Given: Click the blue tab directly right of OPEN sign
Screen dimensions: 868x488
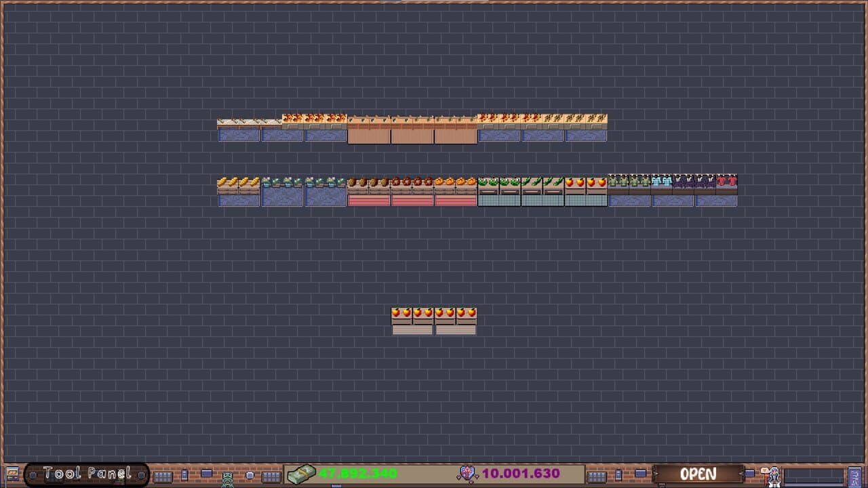Looking at the screenshot, I should (749, 473).
